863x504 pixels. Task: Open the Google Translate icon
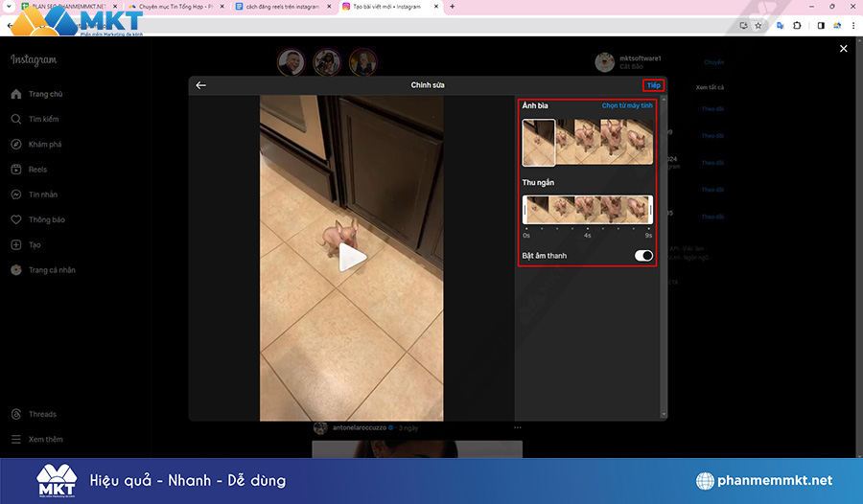(780, 25)
